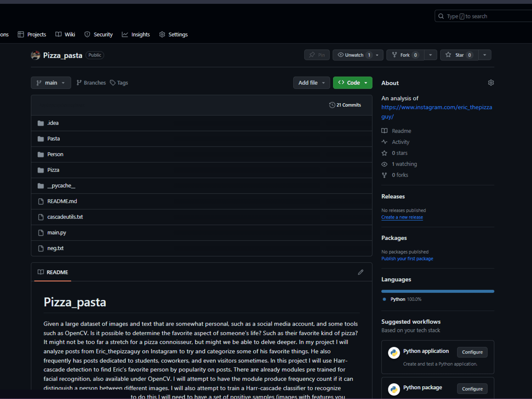Click the Packages heading
532x399 pixels.
394,238
